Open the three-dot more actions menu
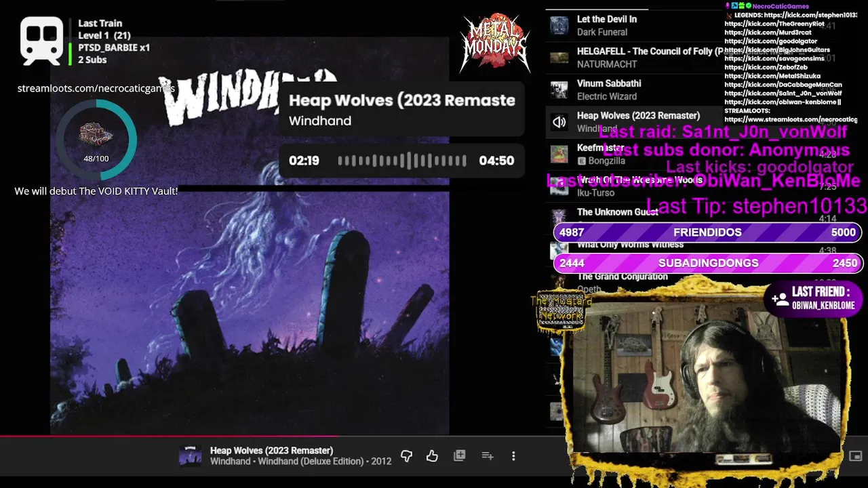This screenshot has height=488, width=868. [x=513, y=456]
